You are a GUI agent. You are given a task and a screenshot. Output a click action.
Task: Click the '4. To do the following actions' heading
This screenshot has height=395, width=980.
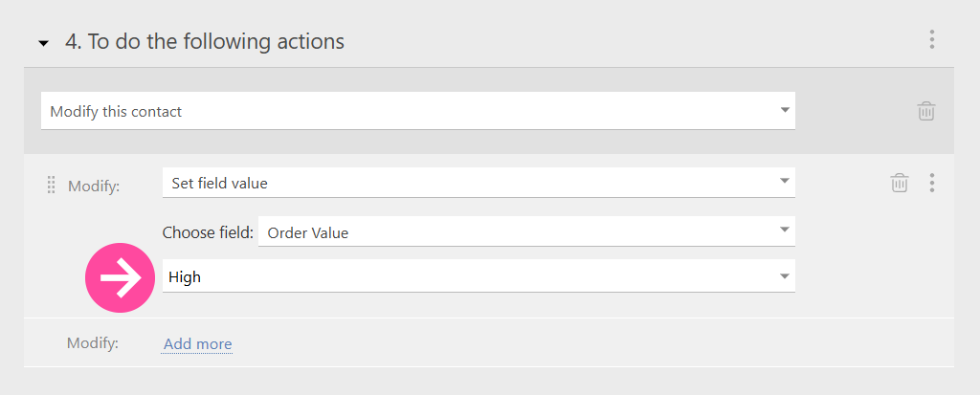point(205,42)
